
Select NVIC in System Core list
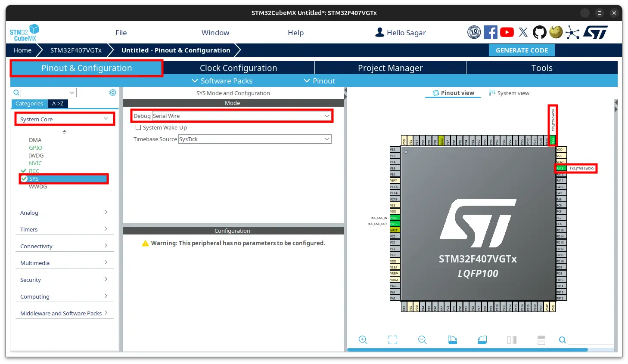[x=35, y=163]
